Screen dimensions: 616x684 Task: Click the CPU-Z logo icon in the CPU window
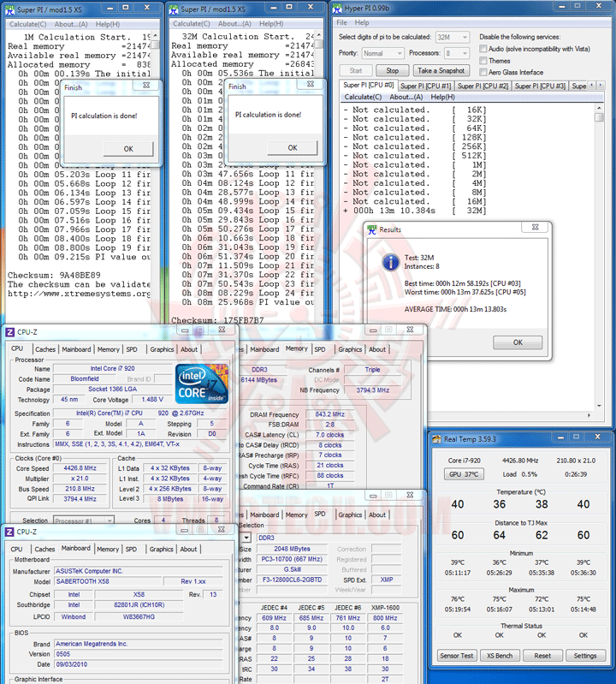[x=9, y=332]
